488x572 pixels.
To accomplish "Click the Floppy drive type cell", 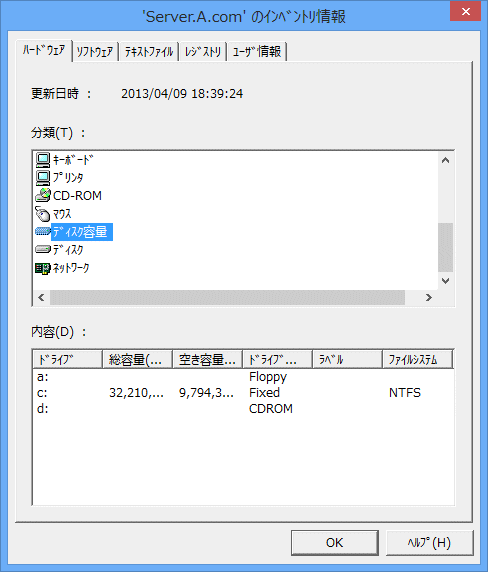I will [x=268, y=377].
